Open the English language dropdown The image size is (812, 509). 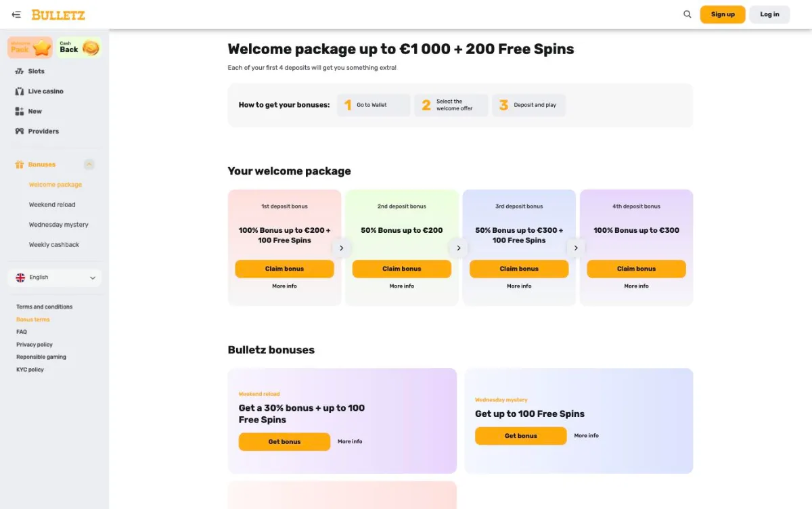tap(55, 278)
